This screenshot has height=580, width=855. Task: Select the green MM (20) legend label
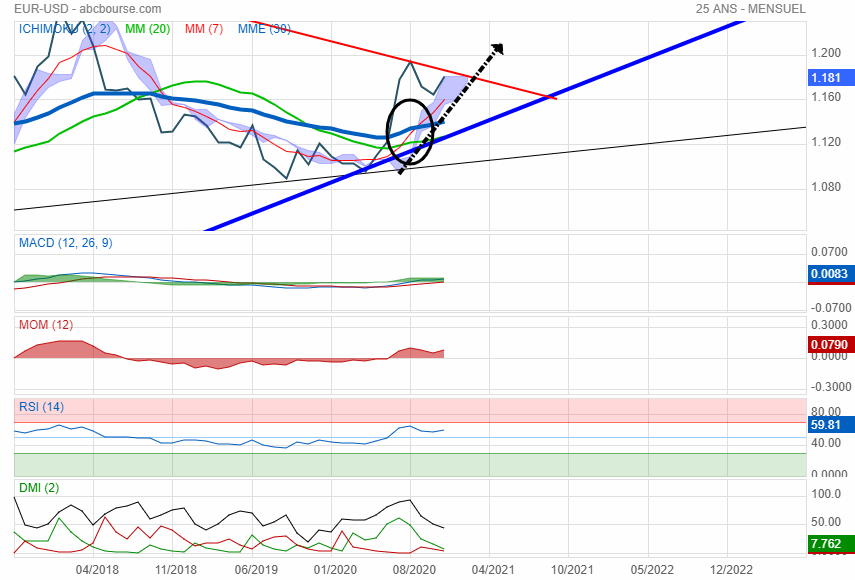pos(147,29)
